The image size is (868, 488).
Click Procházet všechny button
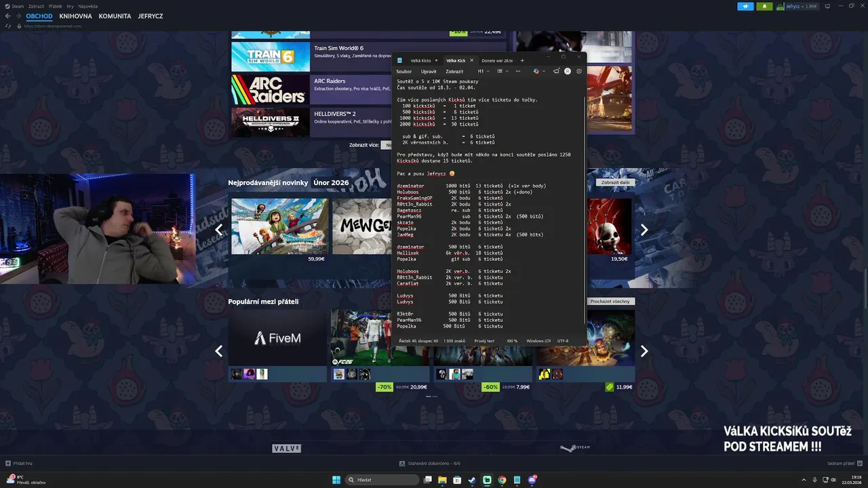click(x=610, y=301)
